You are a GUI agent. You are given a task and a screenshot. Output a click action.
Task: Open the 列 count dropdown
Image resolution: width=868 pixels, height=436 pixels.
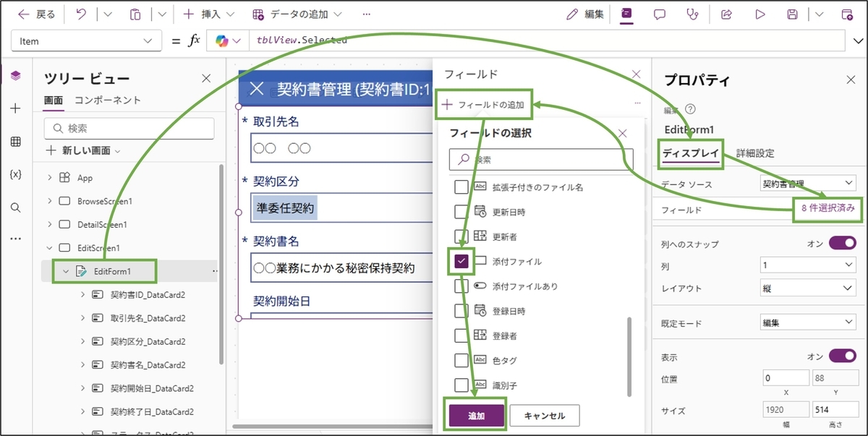tap(809, 265)
